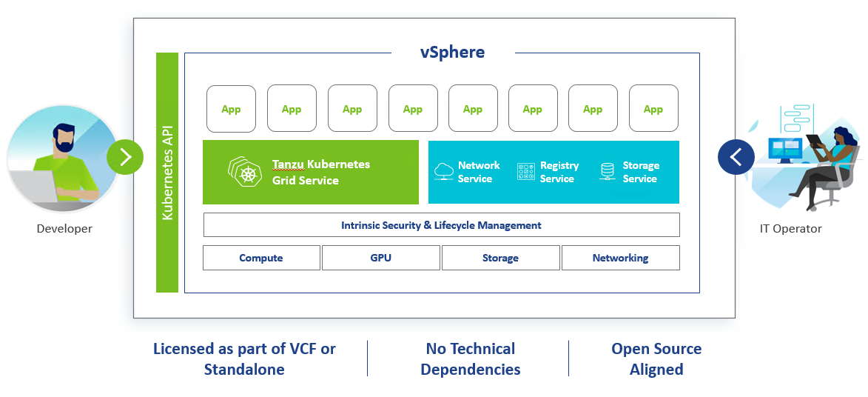Screen dimensions: 868x397
Task: Click the Tanzu Kubernetes Grid Service label
Action: coord(320,172)
